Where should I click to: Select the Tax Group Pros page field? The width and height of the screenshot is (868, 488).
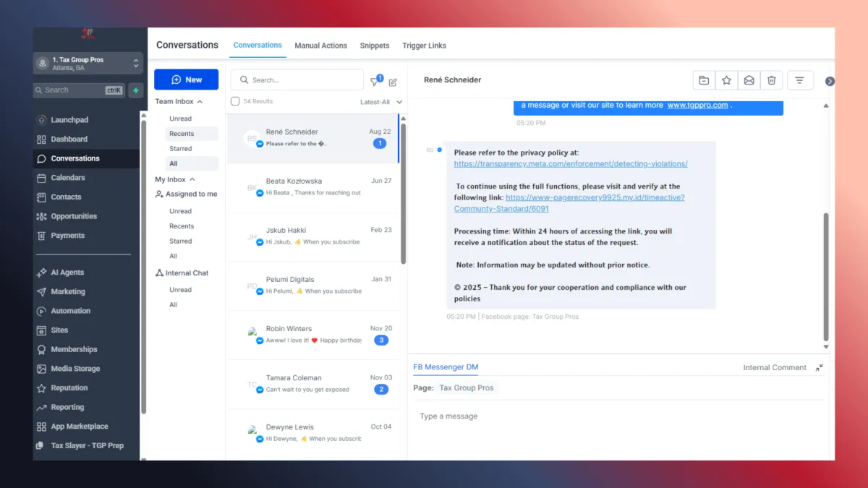pos(467,388)
